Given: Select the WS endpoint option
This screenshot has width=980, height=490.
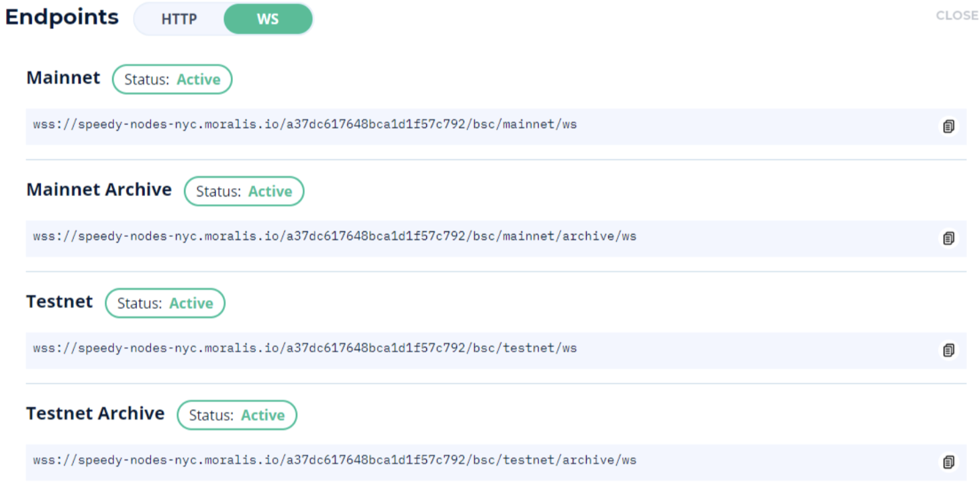Looking at the screenshot, I should (268, 19).
